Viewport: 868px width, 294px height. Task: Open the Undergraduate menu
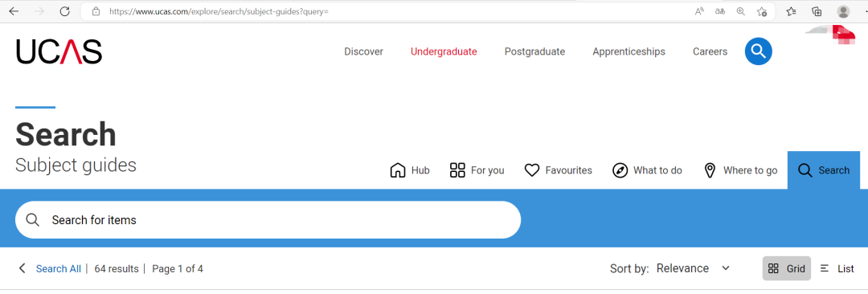pyautogui.click(x=444, y=51)
